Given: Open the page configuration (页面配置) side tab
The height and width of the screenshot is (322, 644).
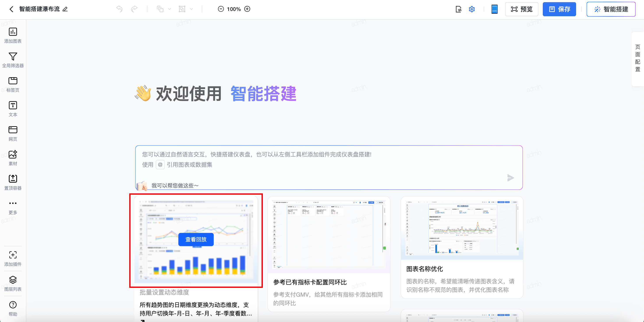Looking at the screenshot, I should (x=637, y=58).
